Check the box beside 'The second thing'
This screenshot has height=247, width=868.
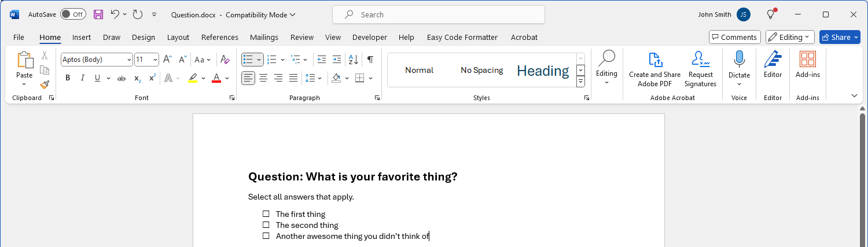pyautogui.click(x=266, y=225)
